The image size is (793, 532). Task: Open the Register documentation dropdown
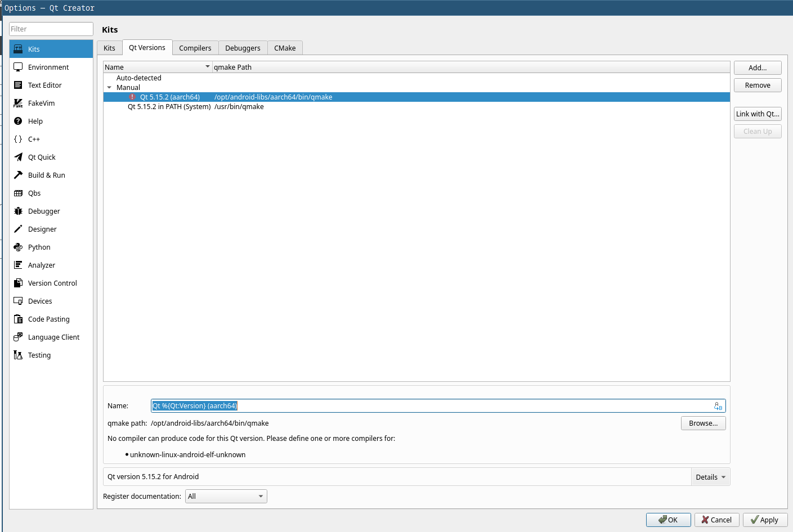point(226,496)
